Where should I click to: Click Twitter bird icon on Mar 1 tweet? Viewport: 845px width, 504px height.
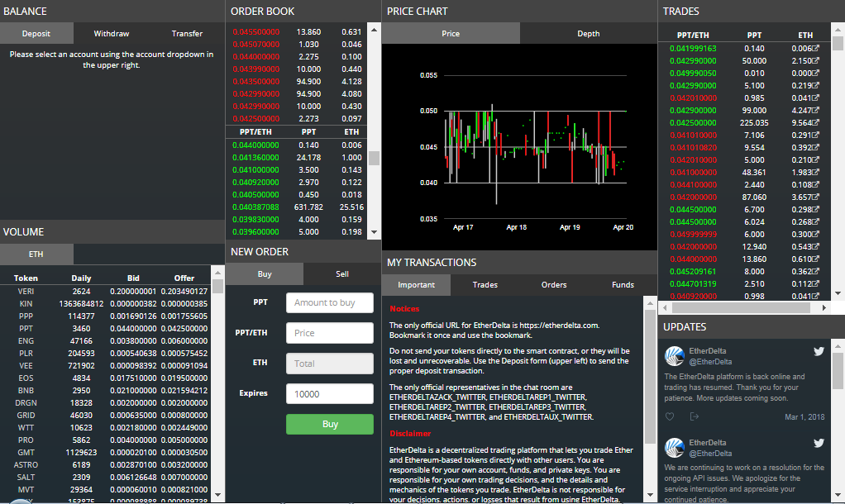(819, 351)
